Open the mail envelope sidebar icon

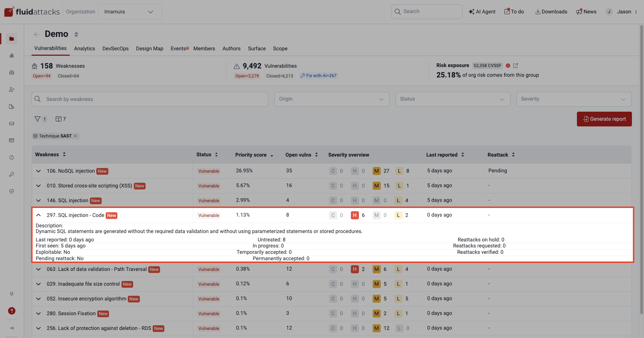12,124
